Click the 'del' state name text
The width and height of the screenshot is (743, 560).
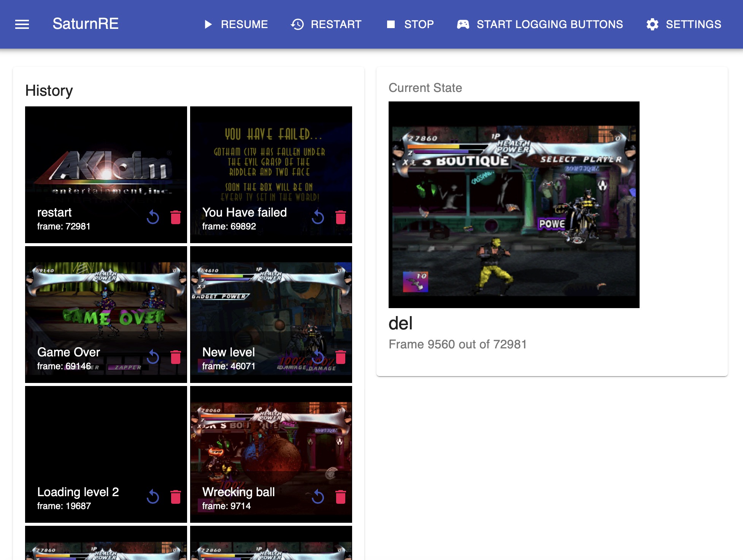coord(400,323)
